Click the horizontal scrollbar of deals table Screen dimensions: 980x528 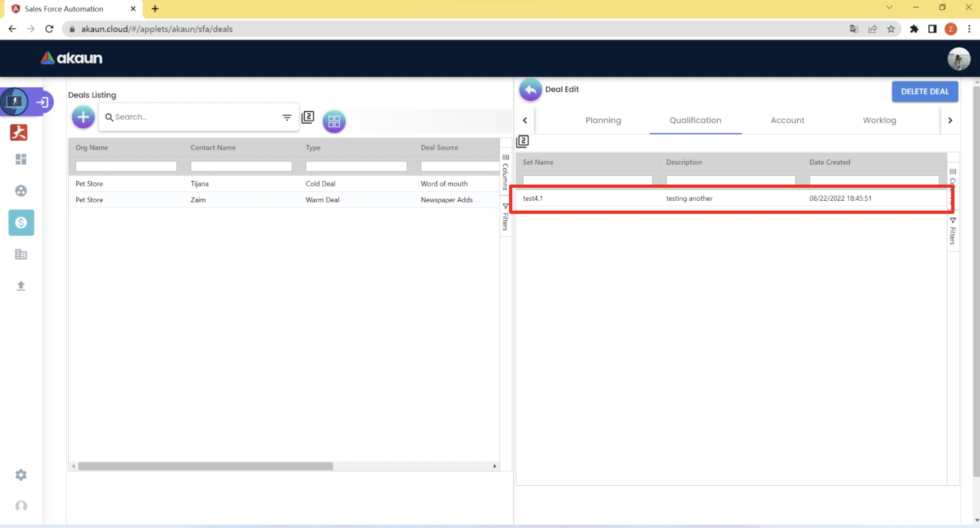coord(205,466)
